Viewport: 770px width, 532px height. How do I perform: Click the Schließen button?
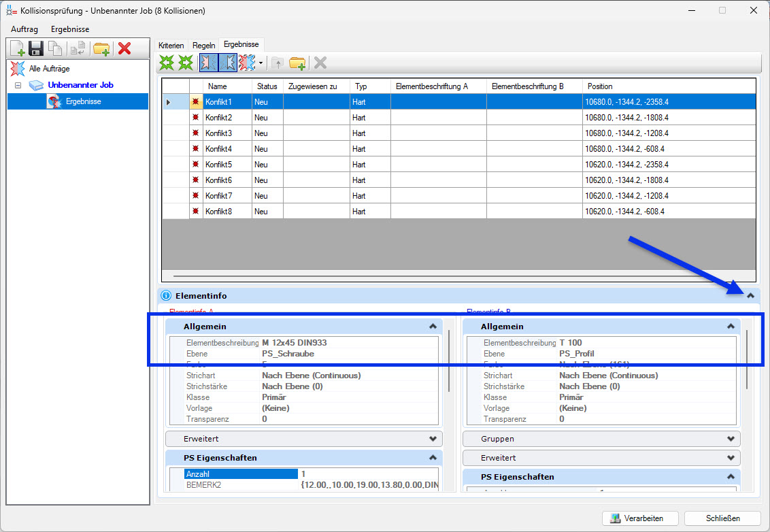pos(723,518)
